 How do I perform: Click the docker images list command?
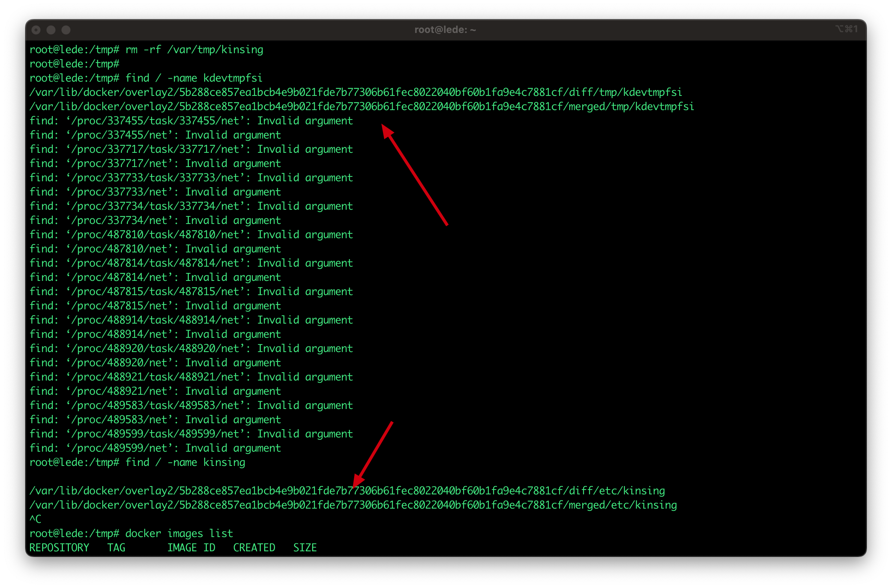(179, 534)
